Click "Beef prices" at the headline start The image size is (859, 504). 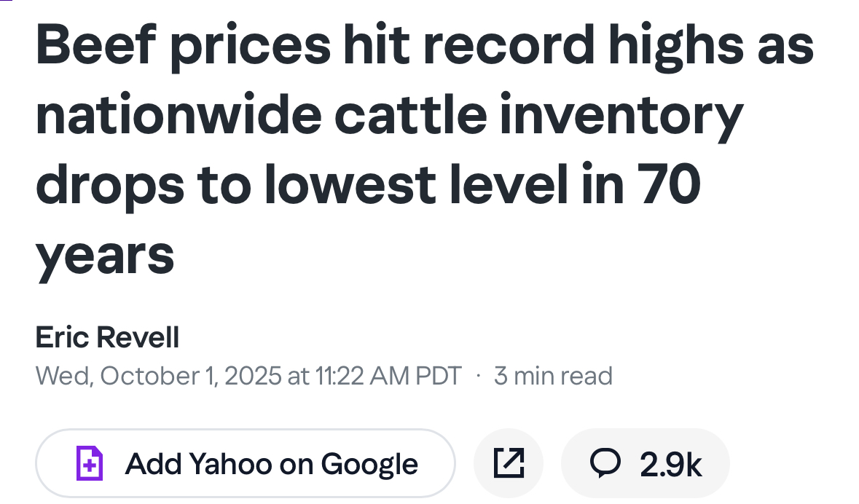(x=183, y=45)
